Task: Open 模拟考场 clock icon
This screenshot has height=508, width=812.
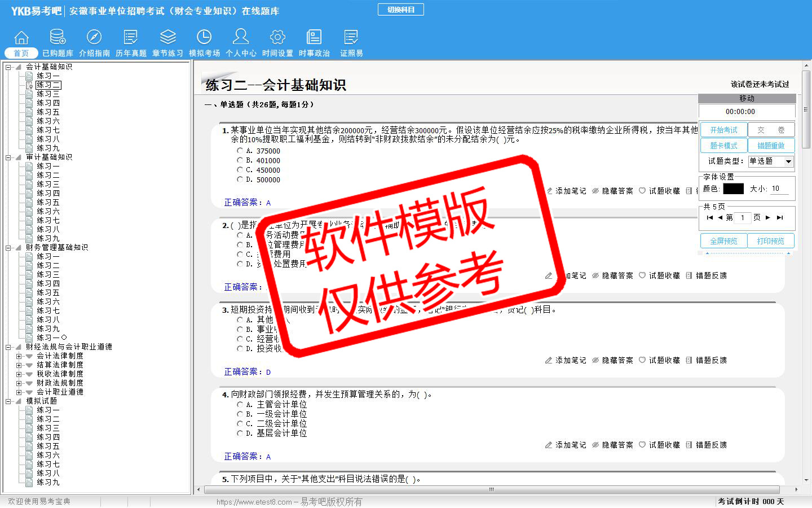Action: click(x=204, y=38)
